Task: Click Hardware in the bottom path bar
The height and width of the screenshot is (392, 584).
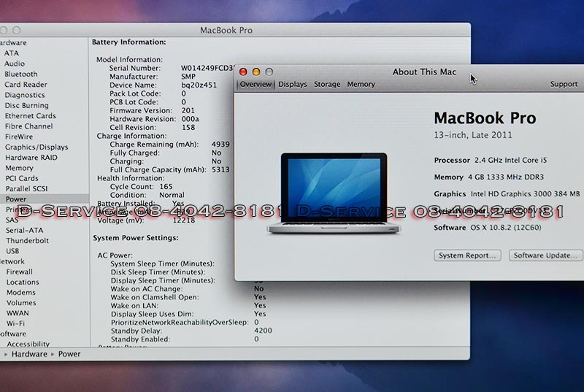Action: 29,354
